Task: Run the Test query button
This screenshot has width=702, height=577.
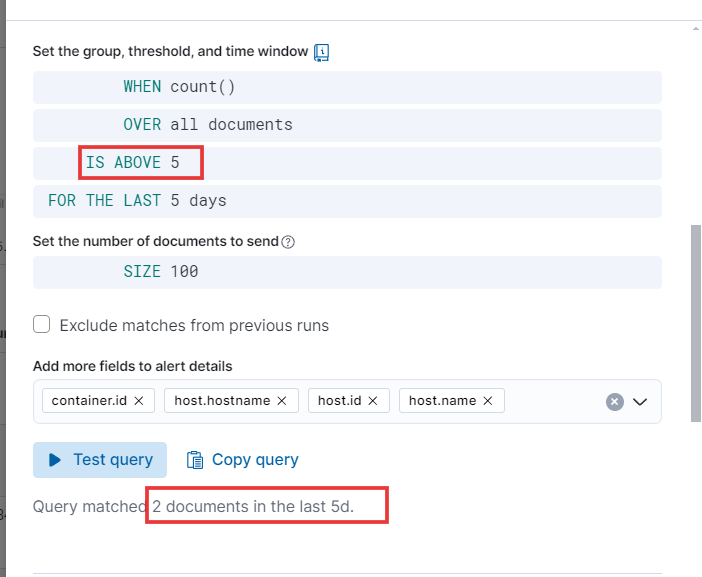Action: (x=100, y=460)
